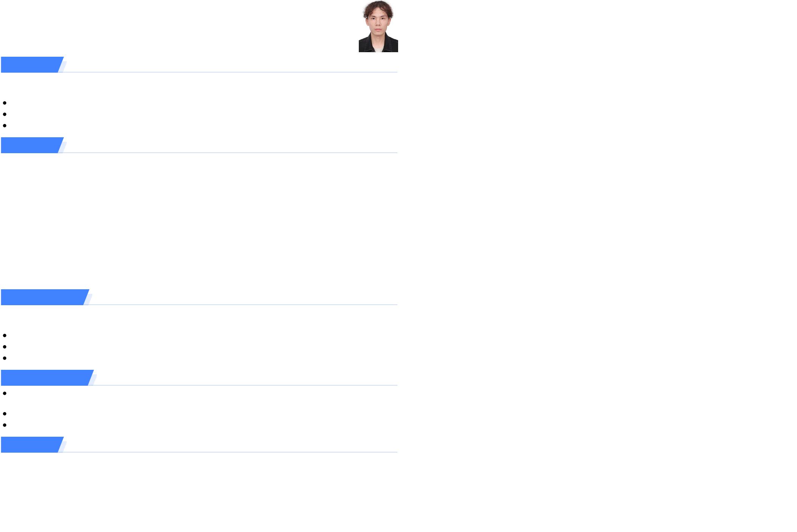797x532 pixels.
Task: Click the second blue section header banner
Action: pyautogui.click(x=31, y=145)
